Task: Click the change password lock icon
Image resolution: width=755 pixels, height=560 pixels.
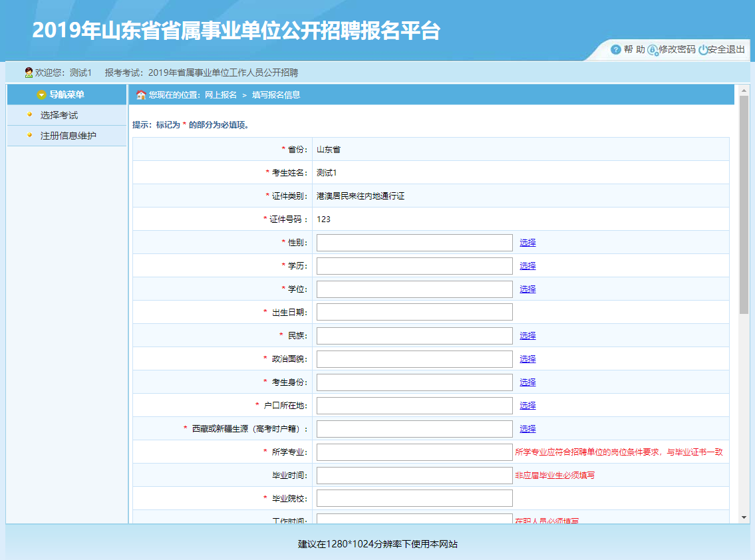Action: click(653, 50)
